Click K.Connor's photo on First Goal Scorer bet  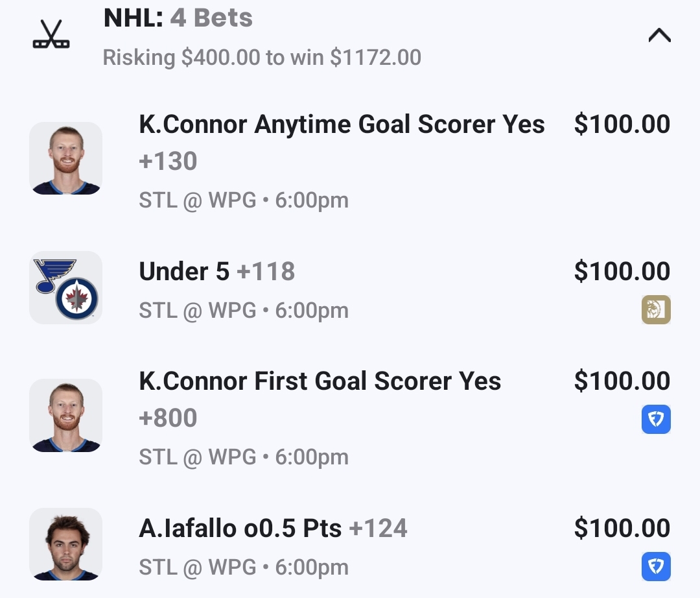[65, 416]
